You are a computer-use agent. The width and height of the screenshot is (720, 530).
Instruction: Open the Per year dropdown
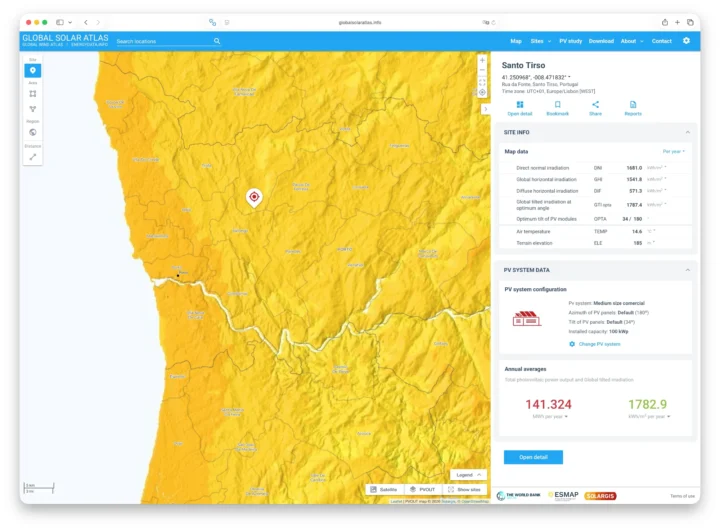[x=674, y=152]
